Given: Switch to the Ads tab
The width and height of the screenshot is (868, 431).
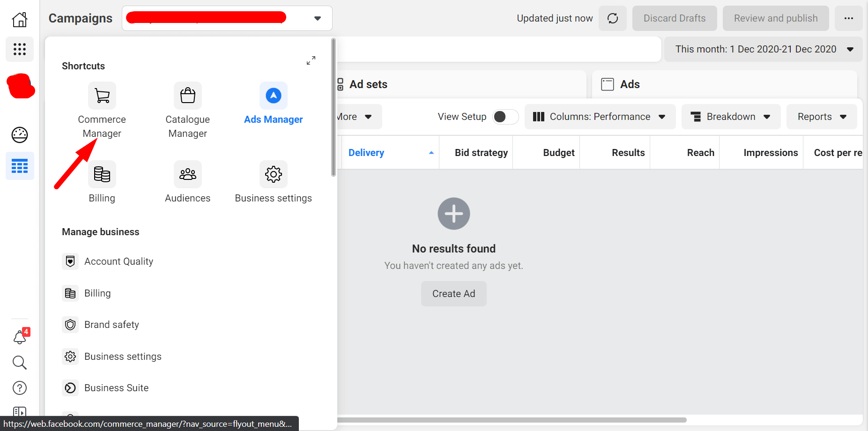Looking at the screenshot, I should 629,84.
